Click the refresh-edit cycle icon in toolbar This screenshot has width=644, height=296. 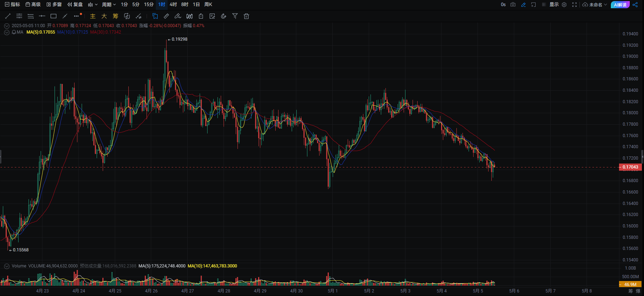[x=127, y=16]
